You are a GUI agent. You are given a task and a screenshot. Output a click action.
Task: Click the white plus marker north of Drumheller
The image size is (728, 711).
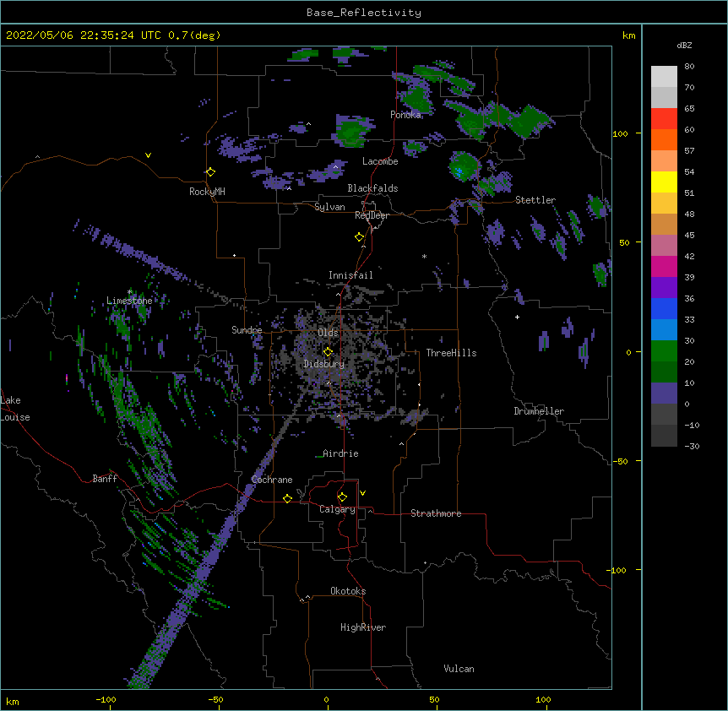(x=517, y=317)
